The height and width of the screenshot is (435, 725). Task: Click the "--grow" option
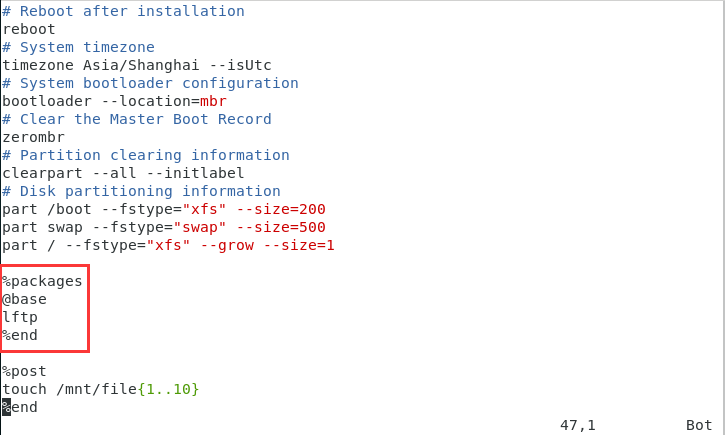coord(227,245)
